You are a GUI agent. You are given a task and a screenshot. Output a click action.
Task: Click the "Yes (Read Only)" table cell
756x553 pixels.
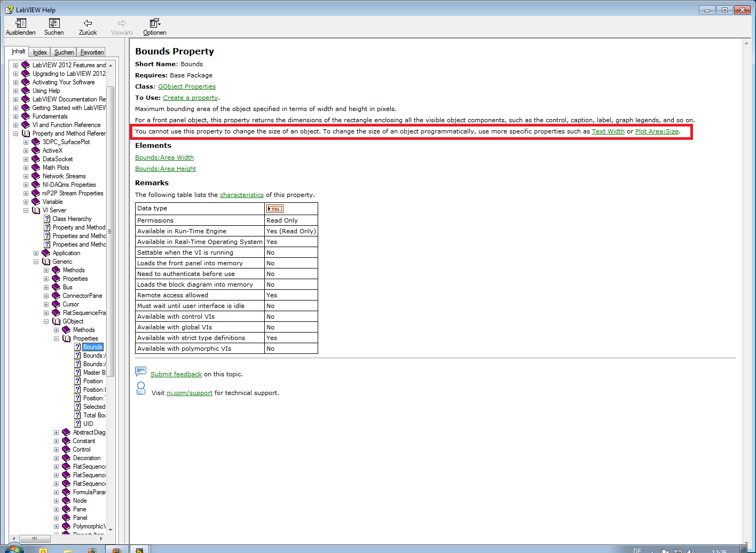coord(292,231)
